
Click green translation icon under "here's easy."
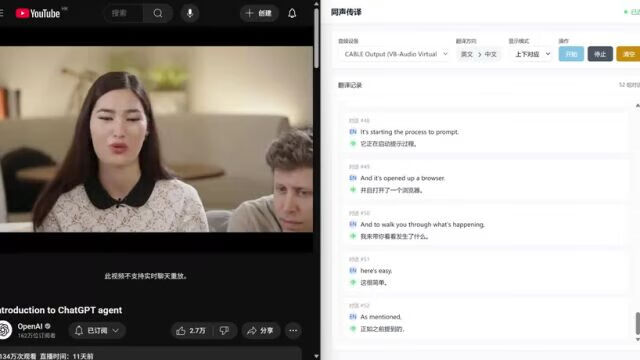(x=353, y=282)
